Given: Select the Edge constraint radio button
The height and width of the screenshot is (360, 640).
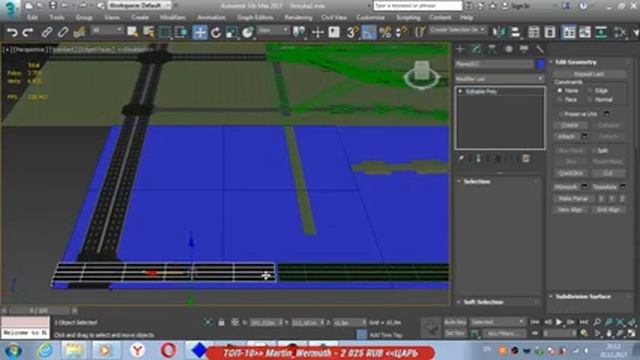Looking at the screenshot, I should pyautogui.click(x=590, y=90).
